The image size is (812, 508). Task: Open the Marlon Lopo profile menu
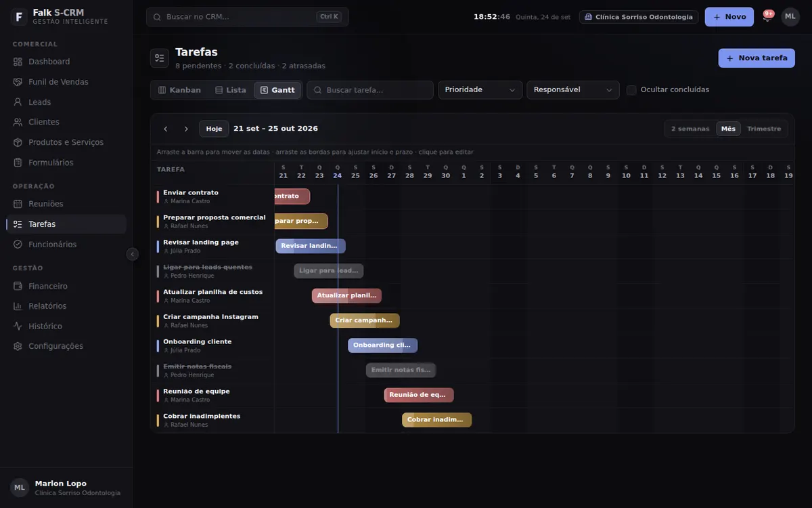tap(66, 488)
